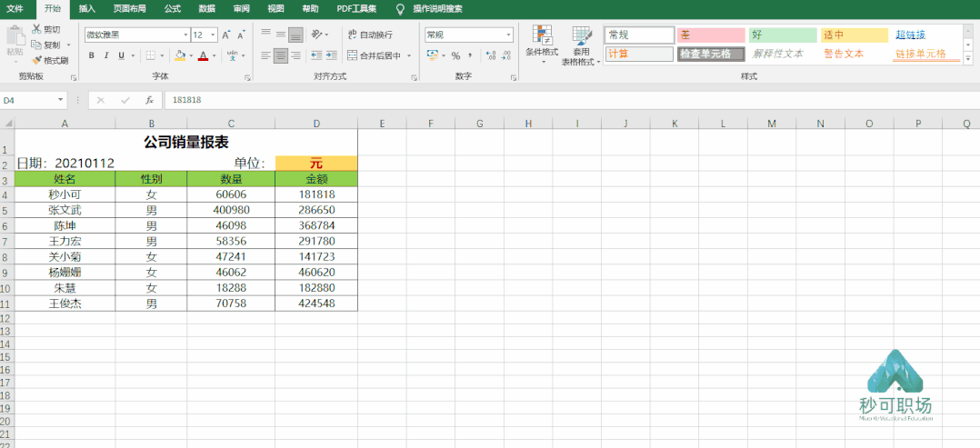
Task: Click the Copy (复制) button
Action: tap(46, 45)
